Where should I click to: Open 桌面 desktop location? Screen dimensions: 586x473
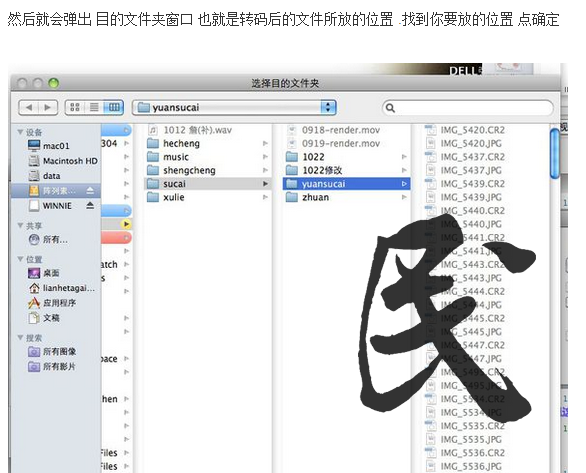44,273
